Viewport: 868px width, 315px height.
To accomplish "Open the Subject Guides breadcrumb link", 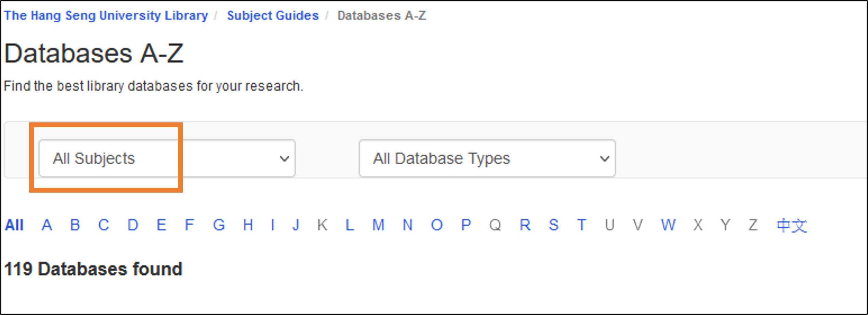I will click(273, 16).
